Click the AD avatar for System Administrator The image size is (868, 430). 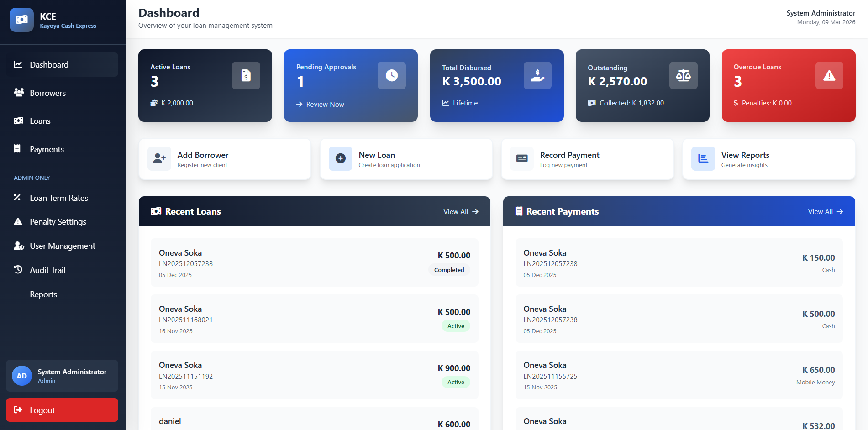click(21, 375)
